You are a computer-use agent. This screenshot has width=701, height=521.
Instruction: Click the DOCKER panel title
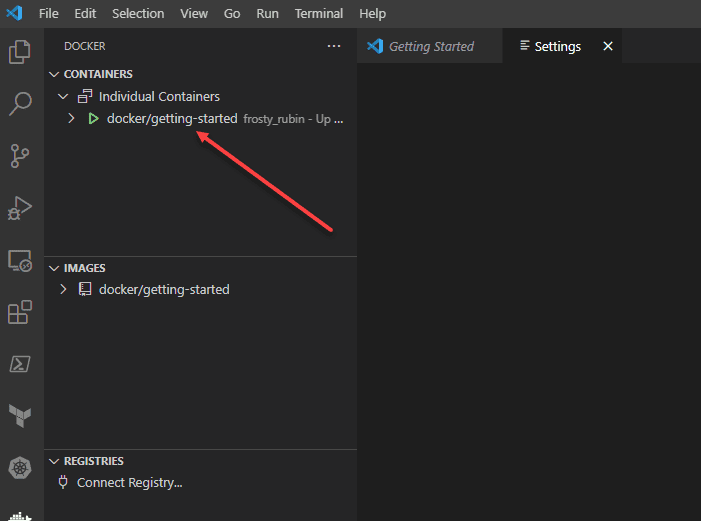tap(84, 46)
